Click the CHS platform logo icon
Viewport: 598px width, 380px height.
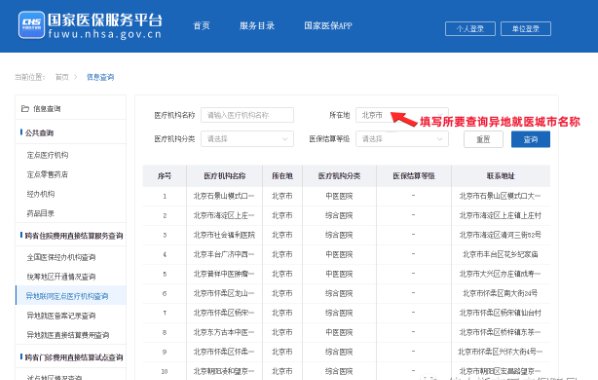pyautogui.click(x=31, y=25)
